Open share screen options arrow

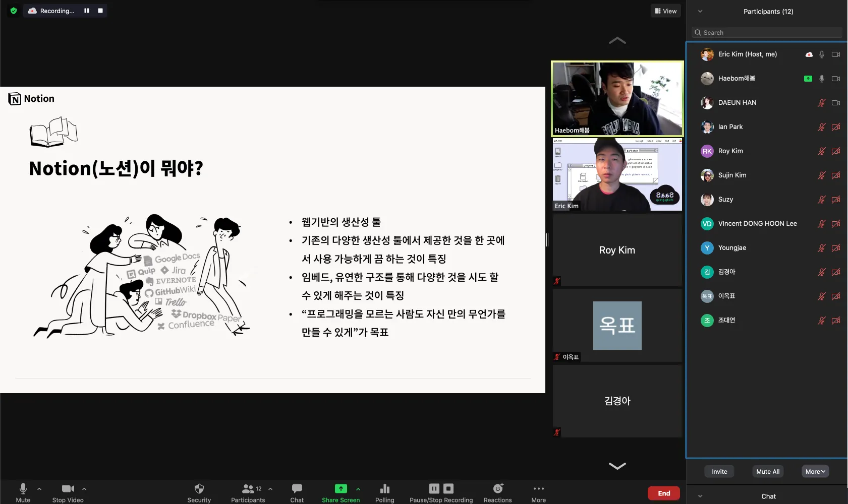pyautogui.click(x=358, y=489)
